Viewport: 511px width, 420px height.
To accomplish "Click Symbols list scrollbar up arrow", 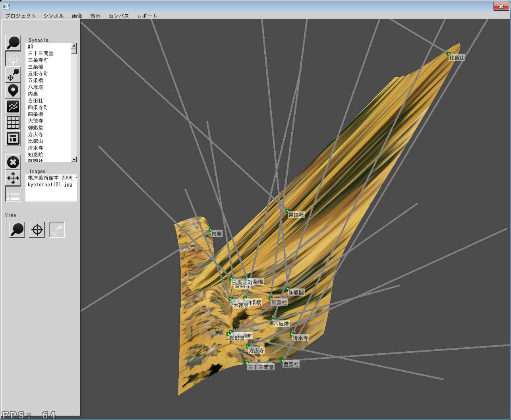I will 74,46.
